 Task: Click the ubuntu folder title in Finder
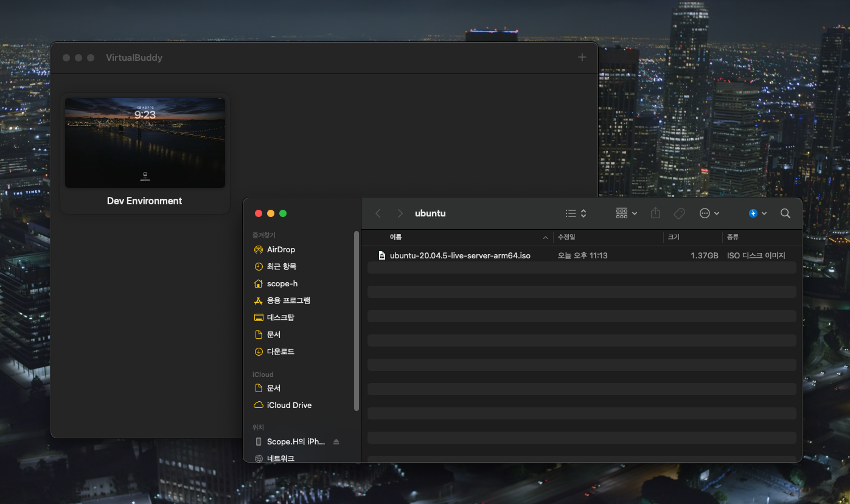(430, 213)
